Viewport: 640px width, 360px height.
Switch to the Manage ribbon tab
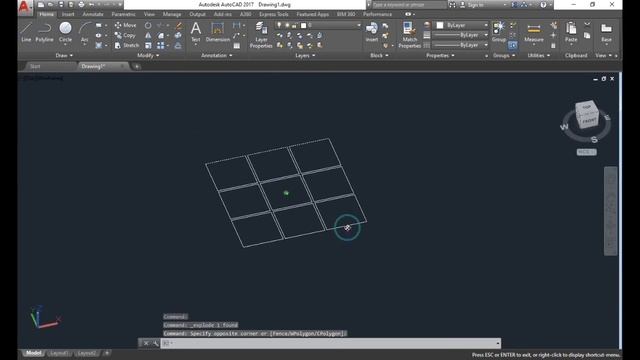coord(172,14)
